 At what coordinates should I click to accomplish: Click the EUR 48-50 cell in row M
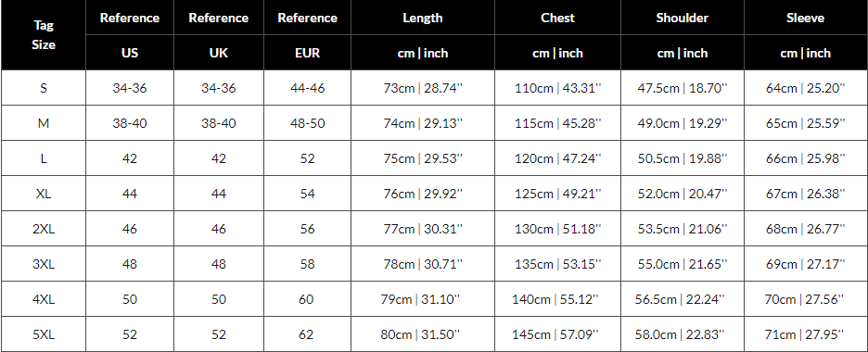point(307,123)
